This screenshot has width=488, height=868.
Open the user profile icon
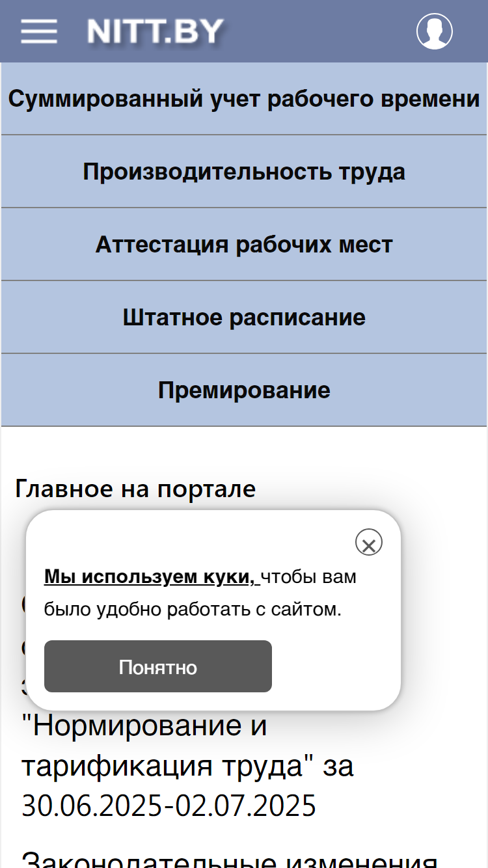[435, 31]
